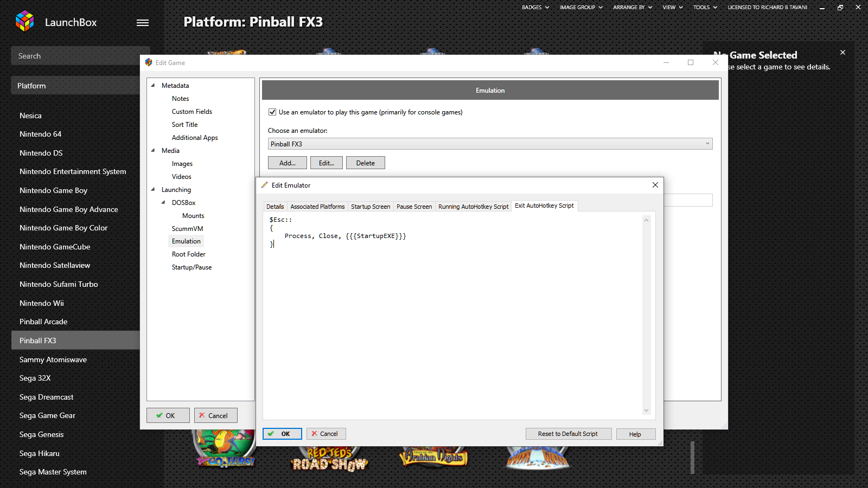Image resolution: width=868 pixels, height=488 pixels.
Task: Select Sega Dreamcast platform
Action: pos(46,397)
